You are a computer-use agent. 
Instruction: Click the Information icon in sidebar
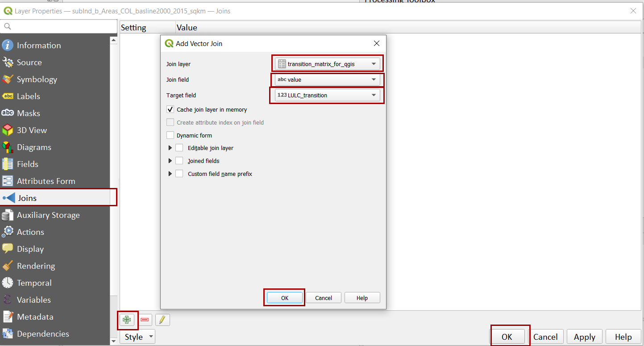(x=8, y=45)
